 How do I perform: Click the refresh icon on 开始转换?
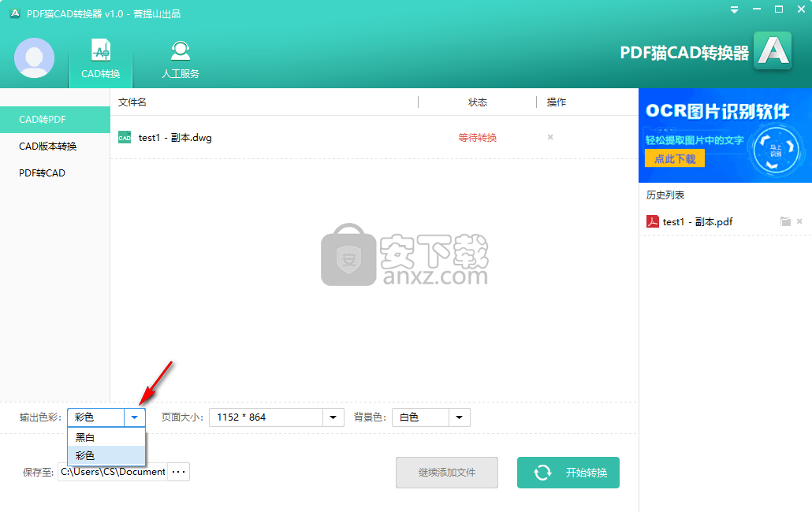coord(542,473)
